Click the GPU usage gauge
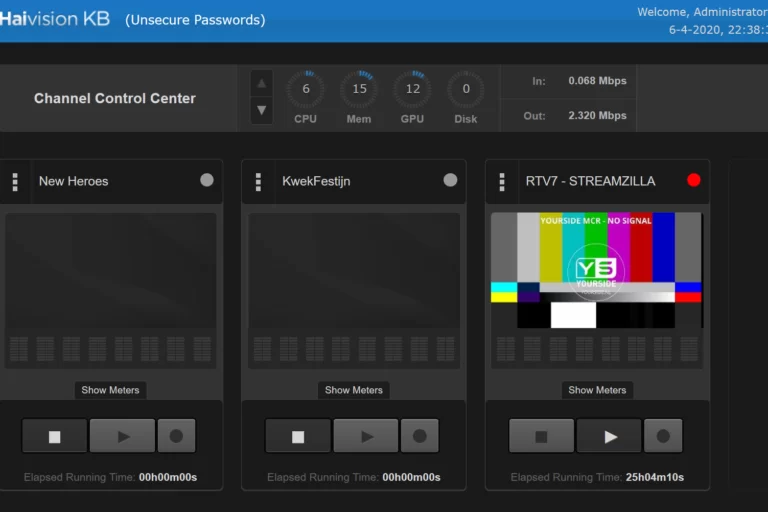Screen dimensions: 768x512 coord(412,89)
